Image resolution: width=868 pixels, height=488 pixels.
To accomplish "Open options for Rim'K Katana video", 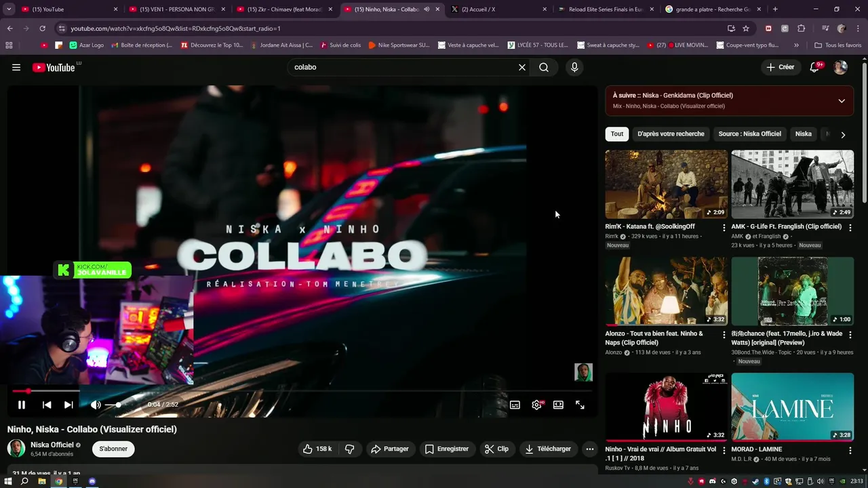I will (x=724, y=228).
